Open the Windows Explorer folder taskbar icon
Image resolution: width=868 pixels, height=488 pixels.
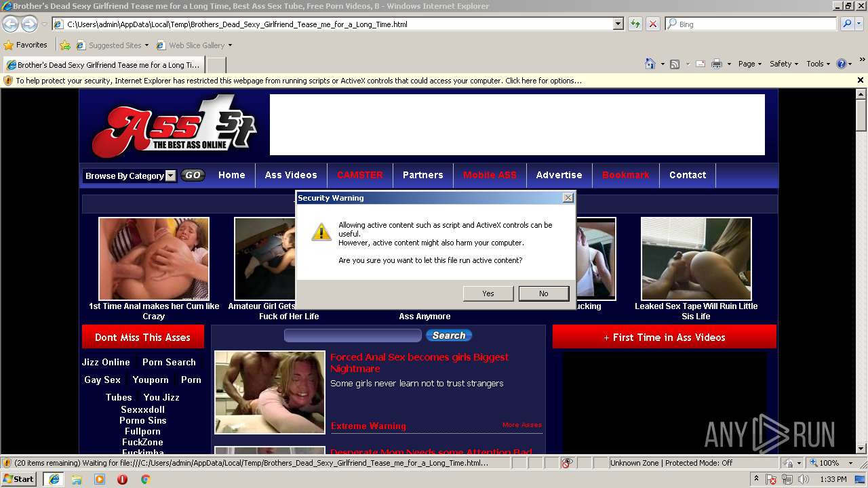coord(77,479)
